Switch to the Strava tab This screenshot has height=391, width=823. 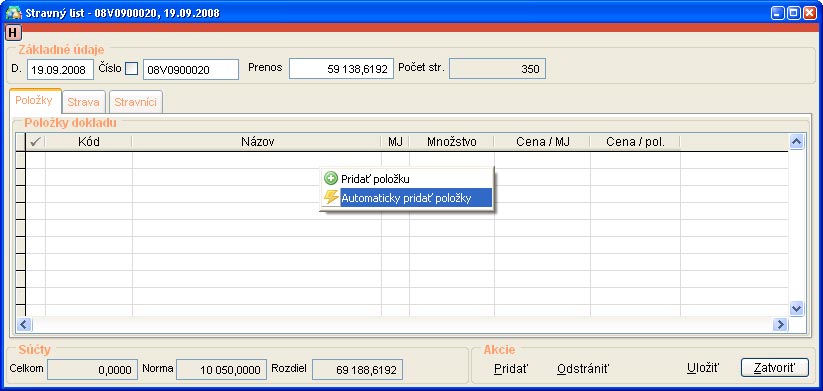[x=83, y=102]
